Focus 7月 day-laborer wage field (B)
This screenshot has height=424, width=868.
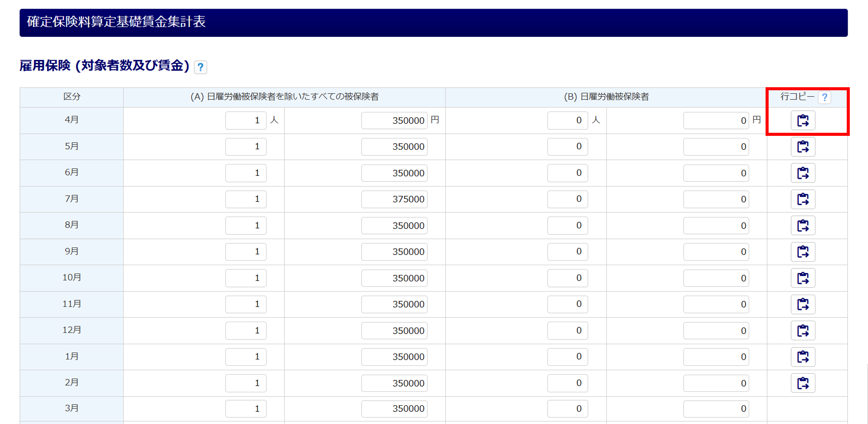coord(716,199)
